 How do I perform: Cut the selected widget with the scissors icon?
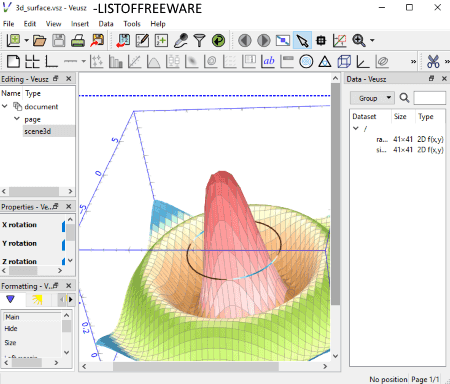click(433, 61)
